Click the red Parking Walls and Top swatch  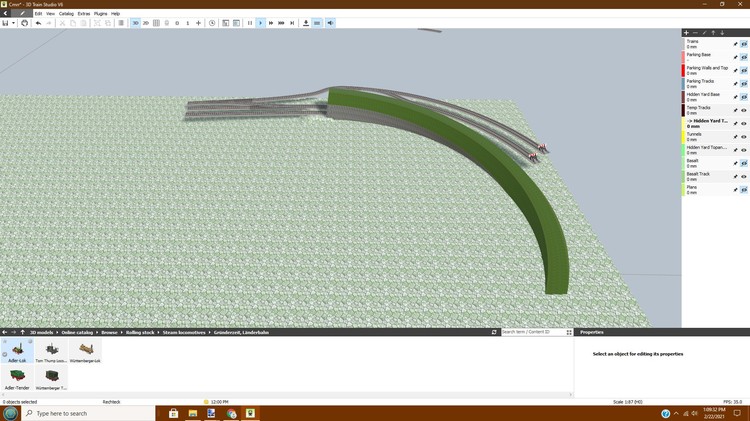[x=683, y=70]
